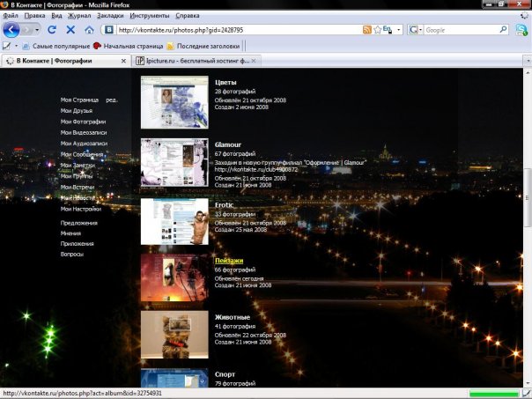
Task: Stop loading with the X icon
Action: 70,30
